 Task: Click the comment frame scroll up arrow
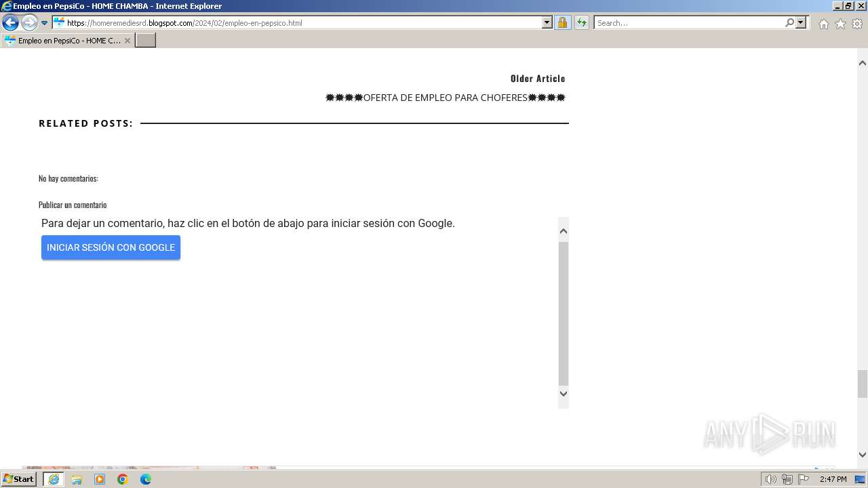coord(563,231)
